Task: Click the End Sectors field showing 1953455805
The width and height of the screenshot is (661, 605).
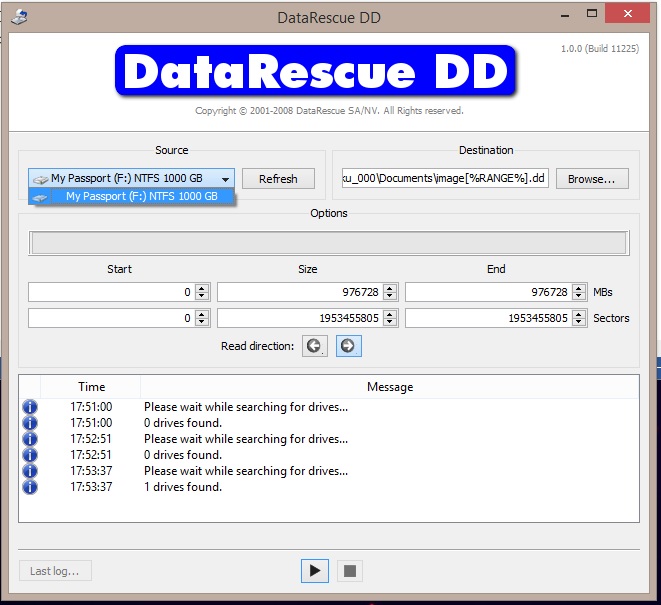Action: pos(489,318)
